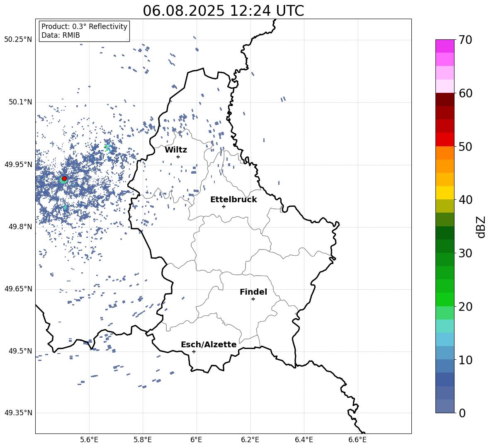Click the Data: RMIB text
Image resolution: width=491 pixels, height=448 pixels.
tap(61, 35)
